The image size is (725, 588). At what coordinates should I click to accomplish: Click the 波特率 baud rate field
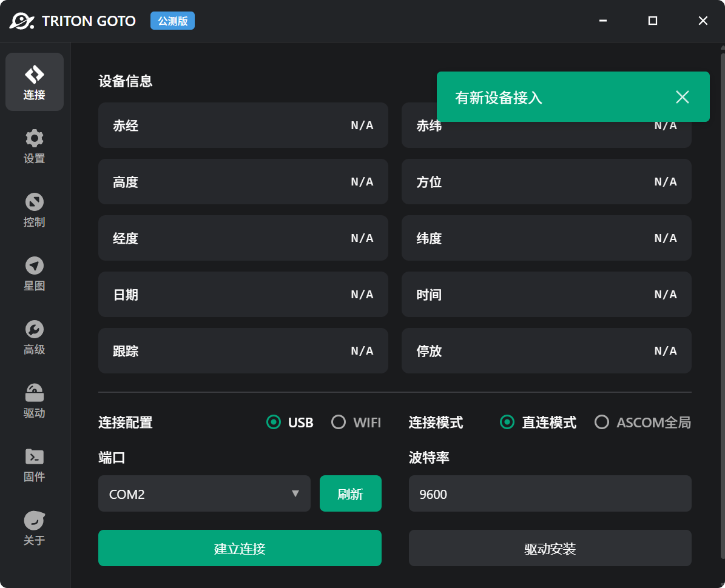tap(550, 493)
